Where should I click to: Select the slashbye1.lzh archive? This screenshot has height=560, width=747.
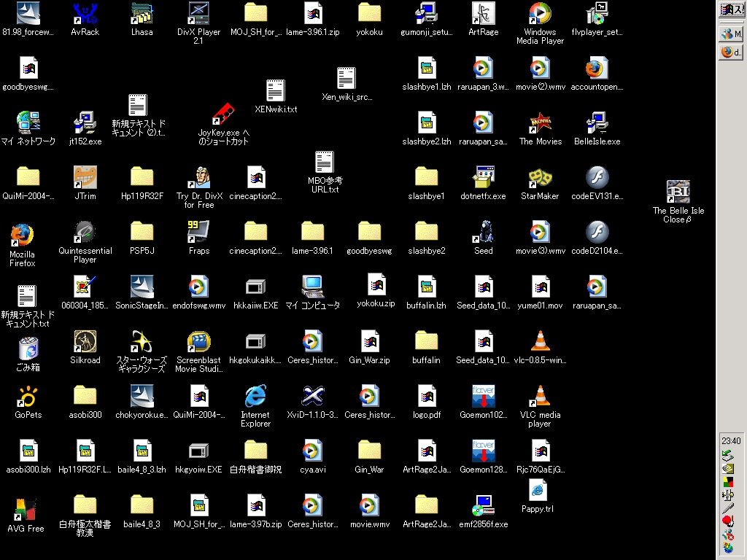[x=426, y=74]
